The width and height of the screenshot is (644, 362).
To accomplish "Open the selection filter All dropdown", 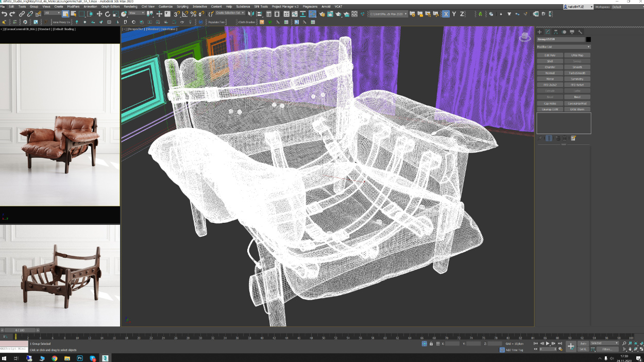I will coord(52,13).
